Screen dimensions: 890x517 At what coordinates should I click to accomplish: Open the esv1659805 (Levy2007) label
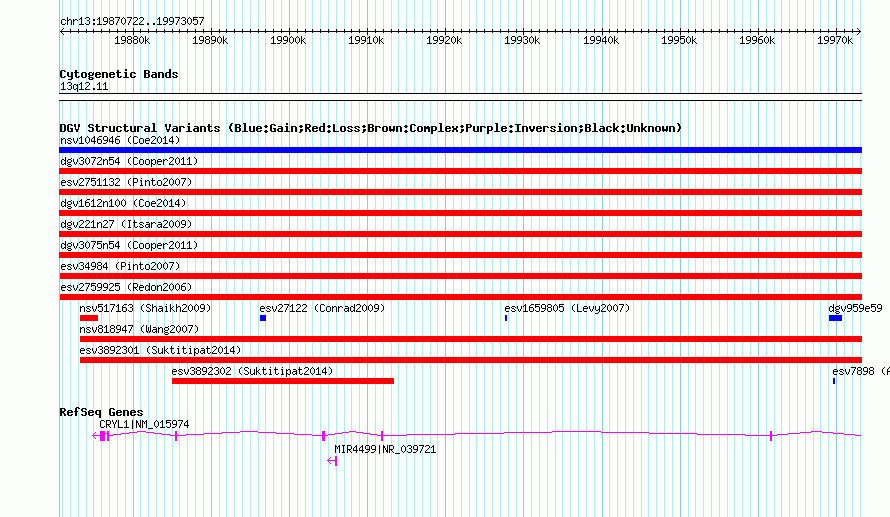[x=567, y=308]
